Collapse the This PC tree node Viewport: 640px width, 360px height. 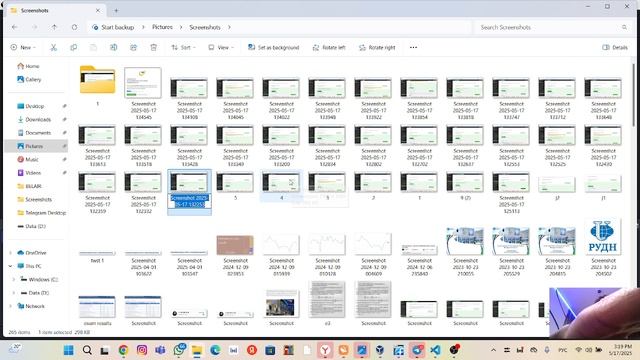pyautogui.click(x=11, y=266)
